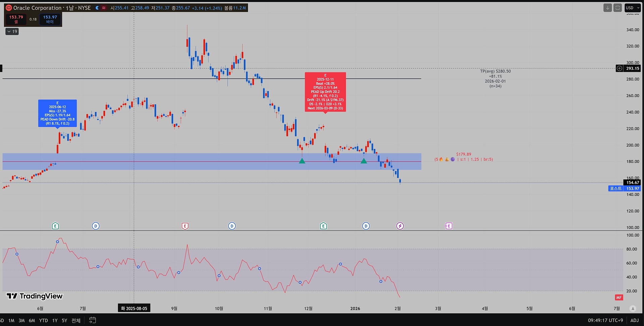The width and height of the screenshot is (644, 326).
Task: Click the Oracle Corporation symbol title
Action: [x=37, y=8]
